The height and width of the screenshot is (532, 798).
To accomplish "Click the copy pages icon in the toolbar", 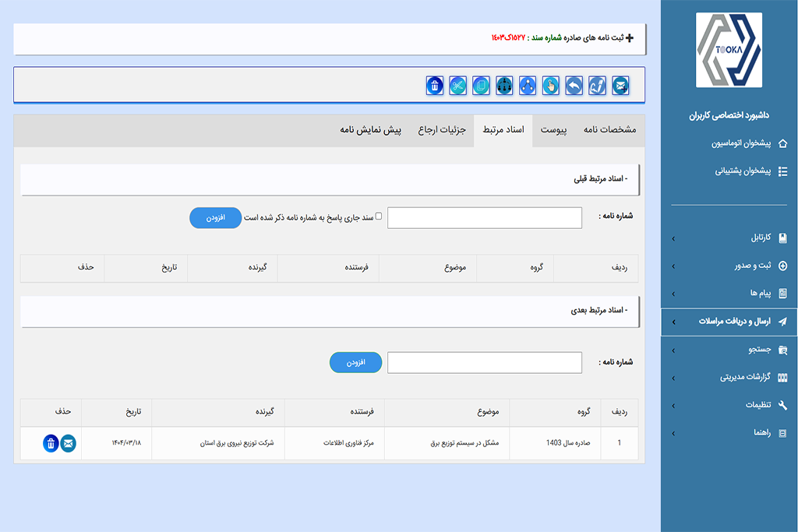I will [482, 86].
